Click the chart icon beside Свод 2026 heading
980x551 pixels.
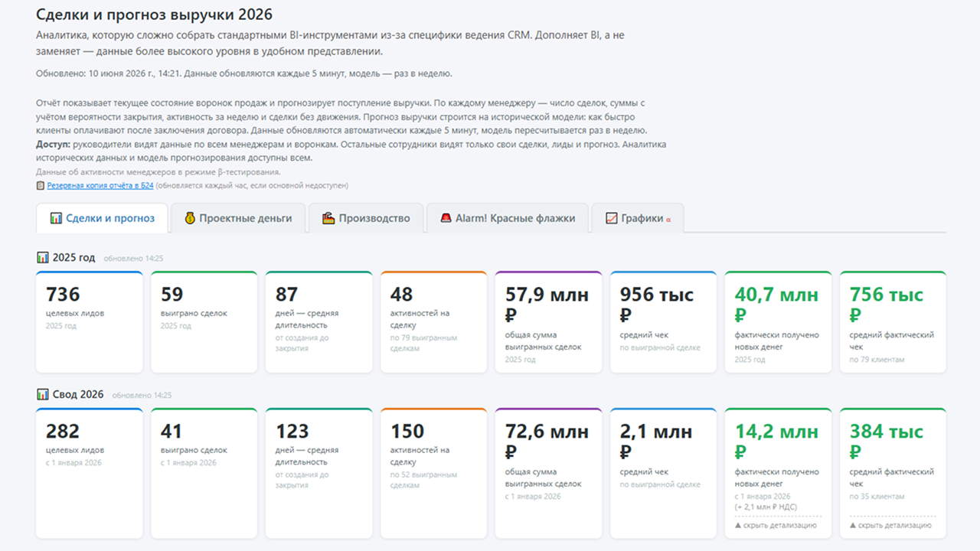click(42, 394)
